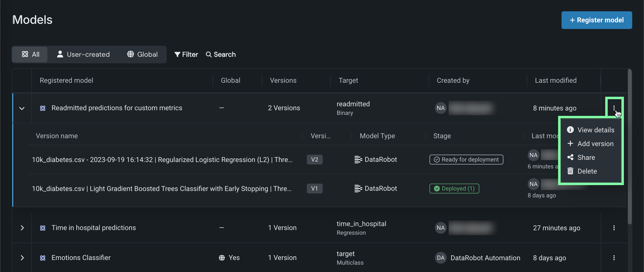Open actions menu for Emotions Classifier row
This screenshot has width=644, height=272.
(x=614, y=258)
